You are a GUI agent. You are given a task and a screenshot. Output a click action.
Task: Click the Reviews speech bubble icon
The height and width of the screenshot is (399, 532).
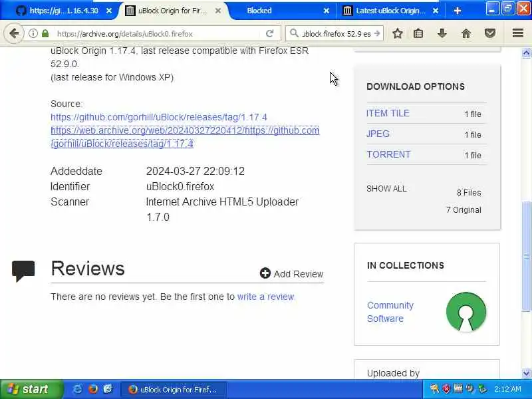pyautogui.click(x=23, y=271)
